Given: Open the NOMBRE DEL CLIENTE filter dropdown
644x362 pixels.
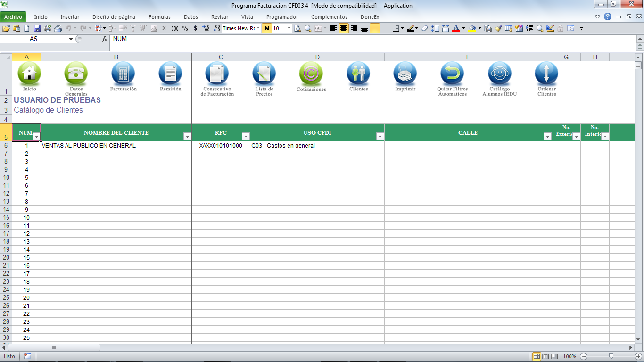Looking at the screenshot, I should (187, 137).
